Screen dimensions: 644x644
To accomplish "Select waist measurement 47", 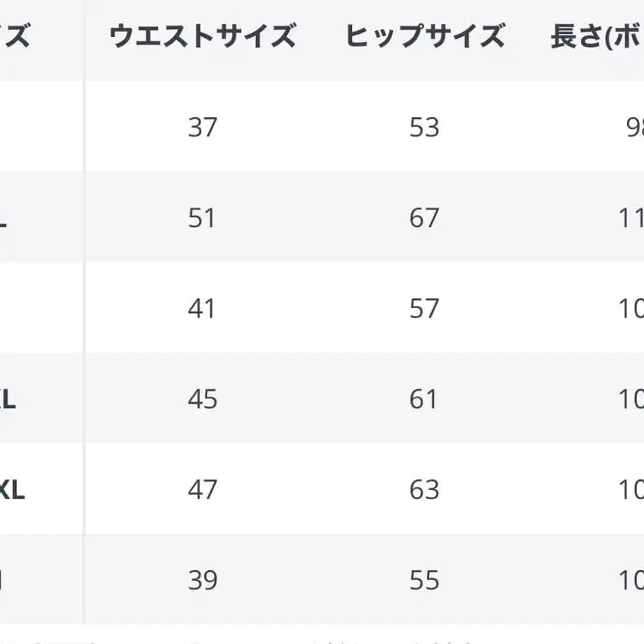I will tap(202, 490).
